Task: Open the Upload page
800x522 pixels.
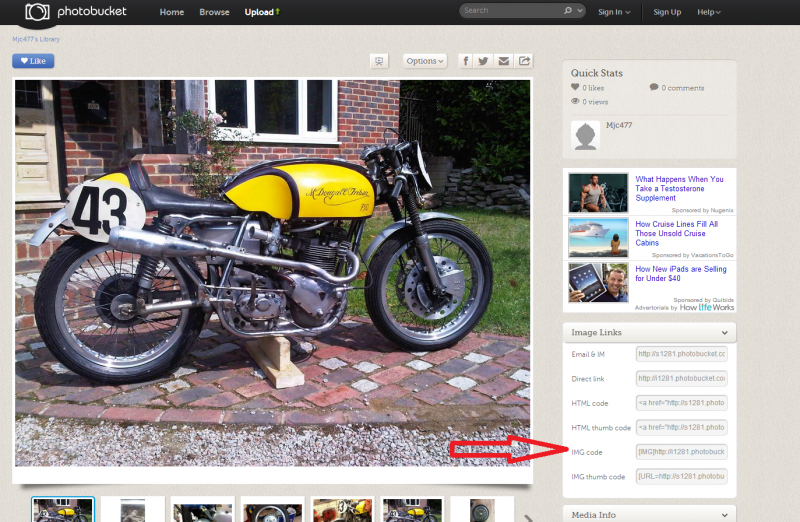Action: pos(262,12)
